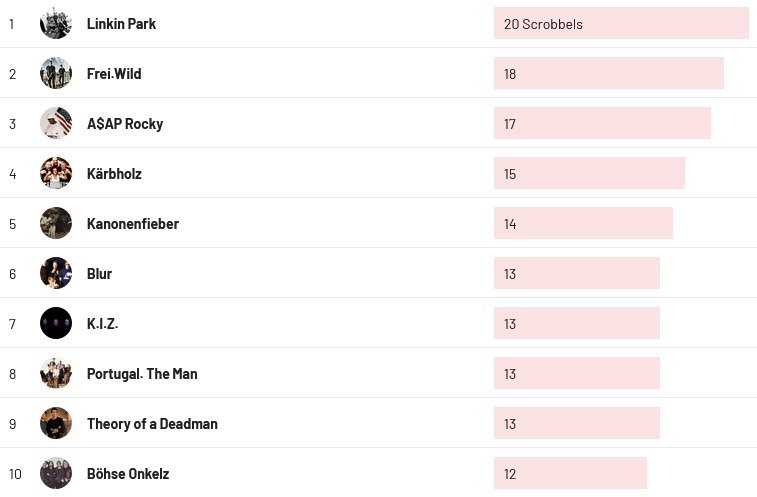Click Portugal. The Man avatar
757x497 pixels.
pos(56,373)
